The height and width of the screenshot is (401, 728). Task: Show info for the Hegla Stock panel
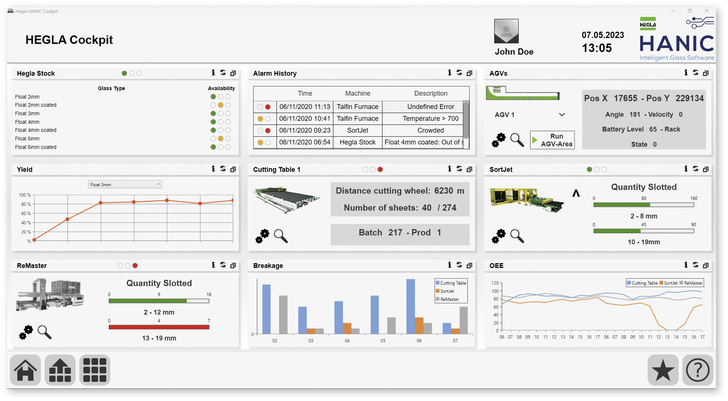[x=211, y=73]
